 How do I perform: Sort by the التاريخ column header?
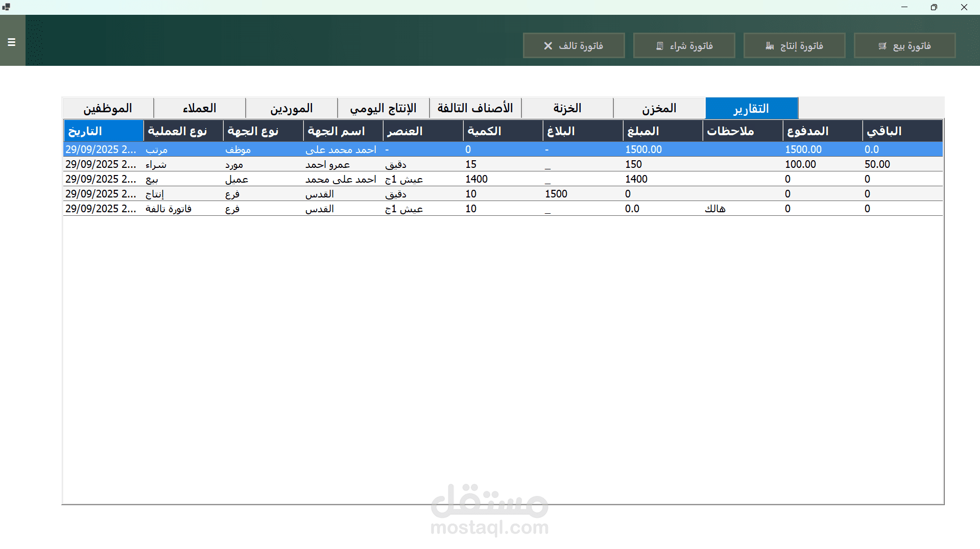(x=104, y=131)
